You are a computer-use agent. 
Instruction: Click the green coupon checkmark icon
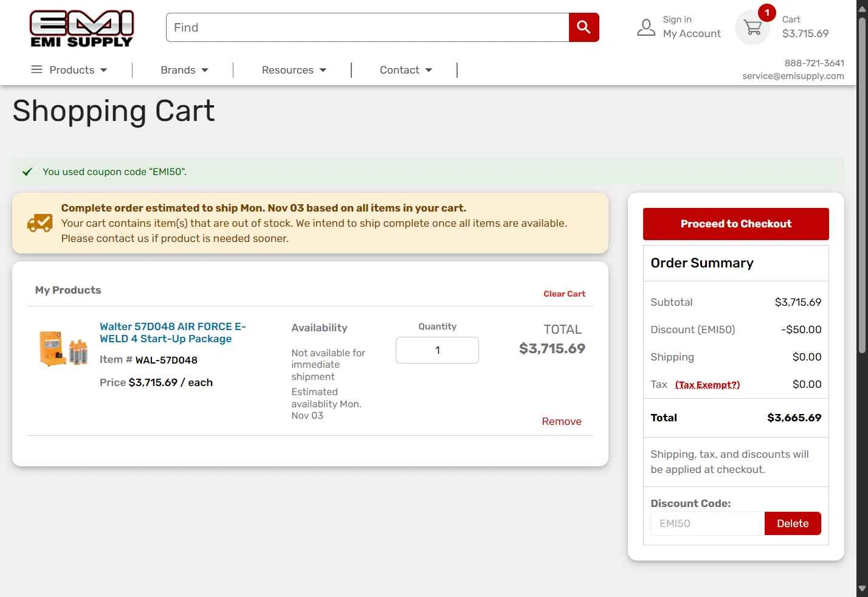tap(27, 171)
